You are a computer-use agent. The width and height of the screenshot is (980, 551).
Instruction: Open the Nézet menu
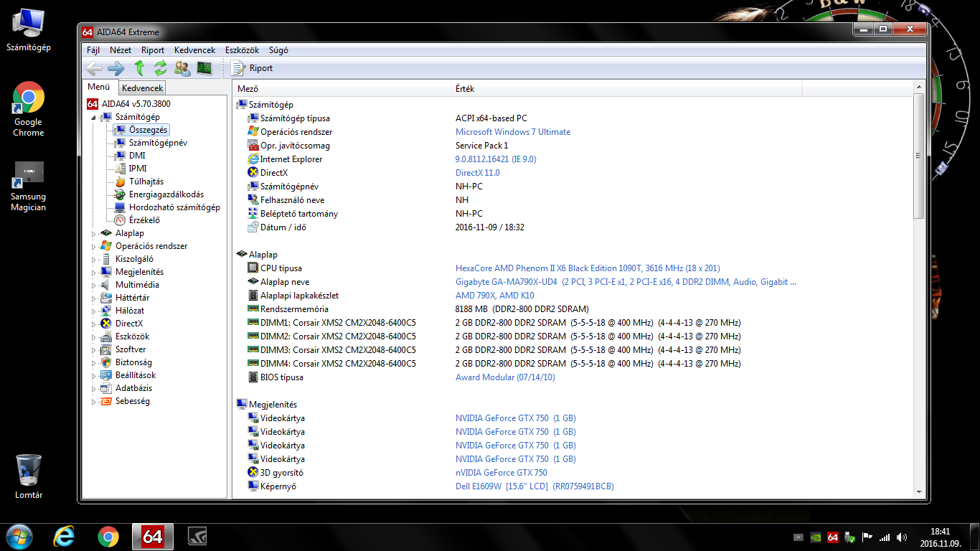[x=121, y=50]
